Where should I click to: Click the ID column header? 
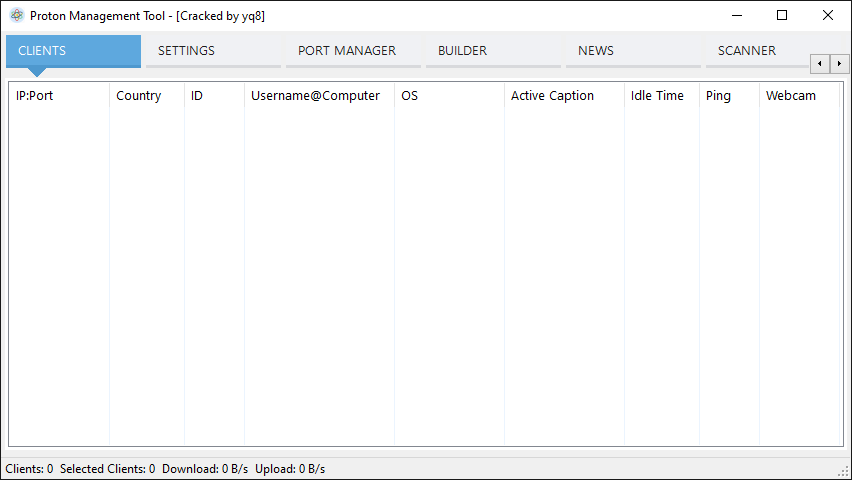[x=197, y=96]
